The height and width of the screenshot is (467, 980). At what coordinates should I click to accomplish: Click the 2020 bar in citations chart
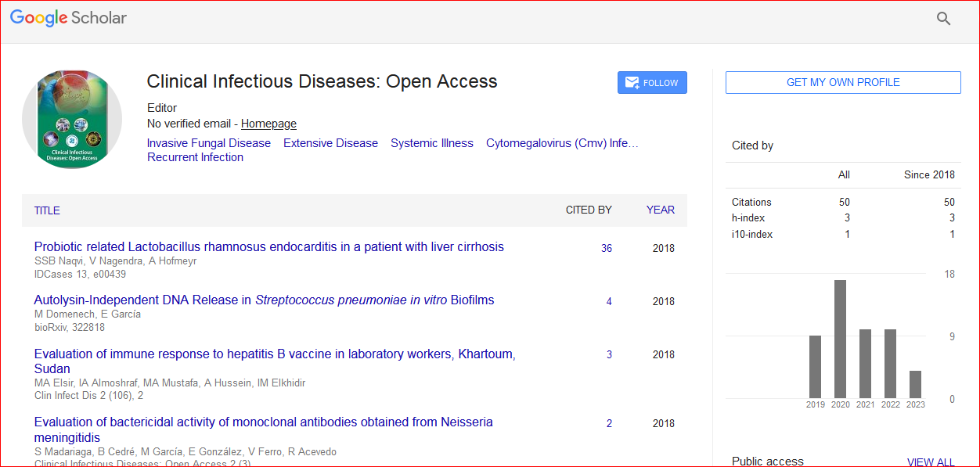click(840, 339)
